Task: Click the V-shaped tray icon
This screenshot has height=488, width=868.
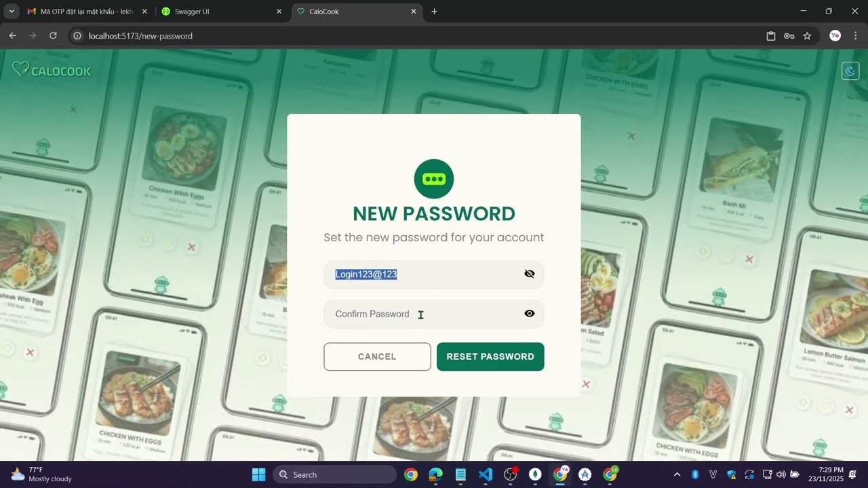Action: (713, 474)
